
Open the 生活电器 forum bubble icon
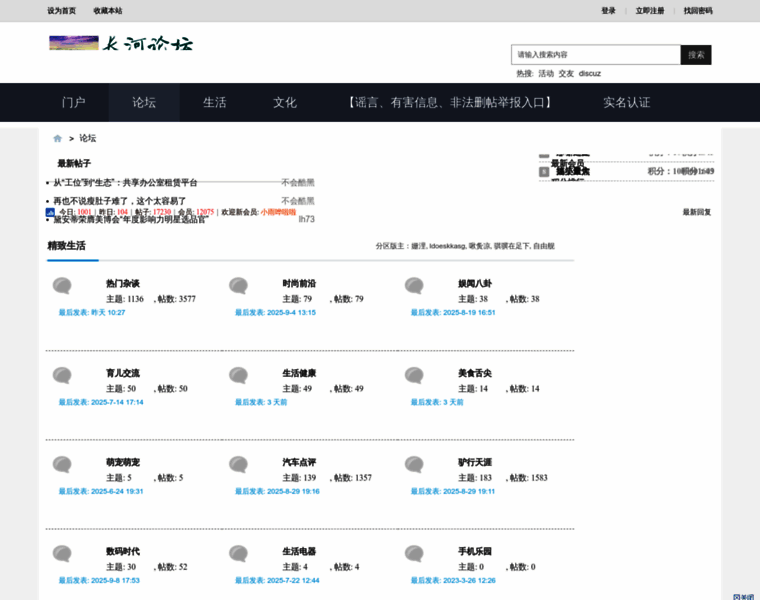point(238,553)
